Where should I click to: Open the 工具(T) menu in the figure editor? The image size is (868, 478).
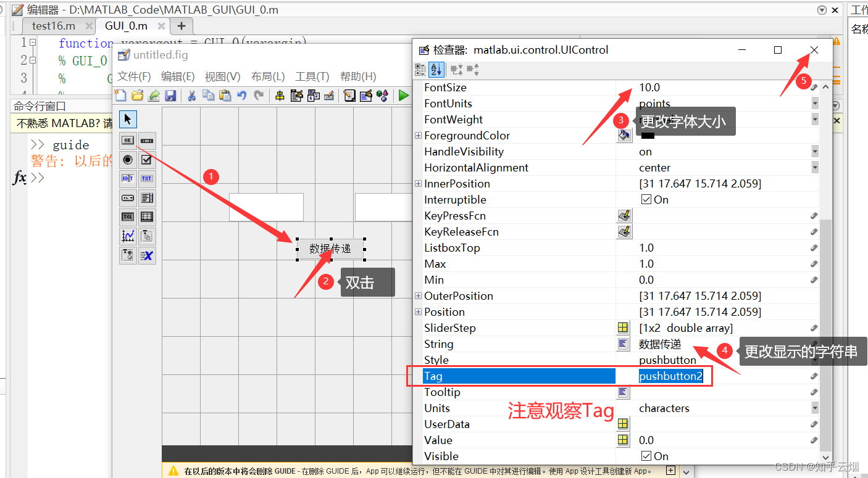click(312, 76)
